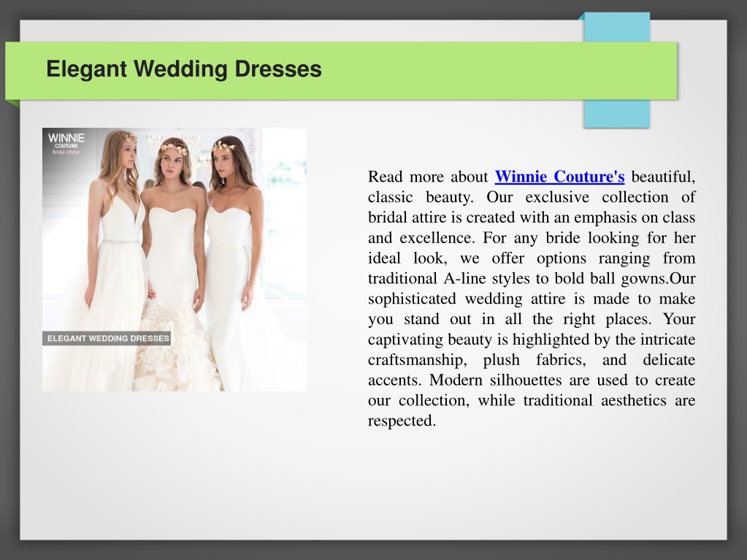Viewport: 747px width, 560px height.
Task: Click the Elegant Wedding Dresses slide title
Action: 184,69
